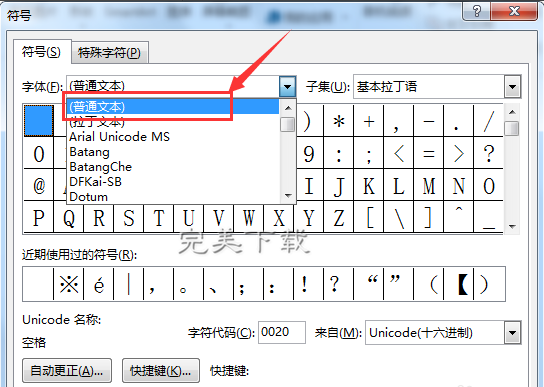544x387 pixels.
Task: Select letter M in symbol grid
Action: 429,185
